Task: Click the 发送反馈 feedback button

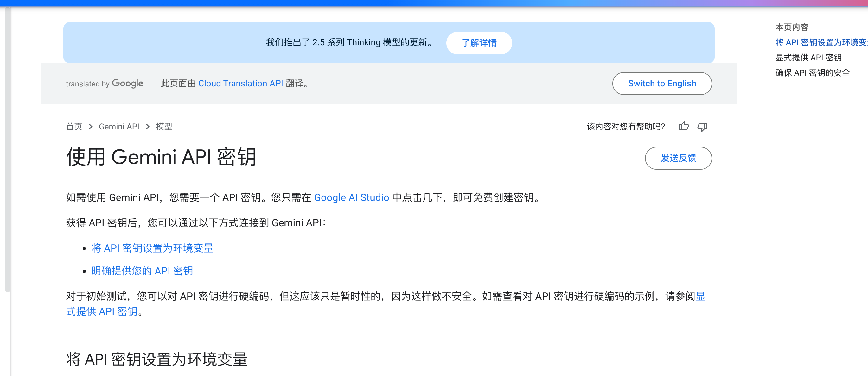Action: point(678,158)
